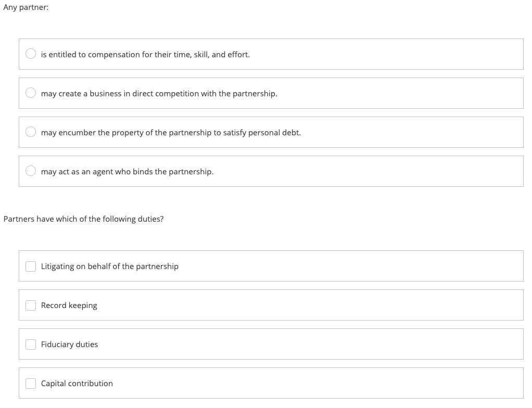Enable the 'Fiduciary duties' checkbox
Screen dimensions: 532x408
[x=31, y=344]
